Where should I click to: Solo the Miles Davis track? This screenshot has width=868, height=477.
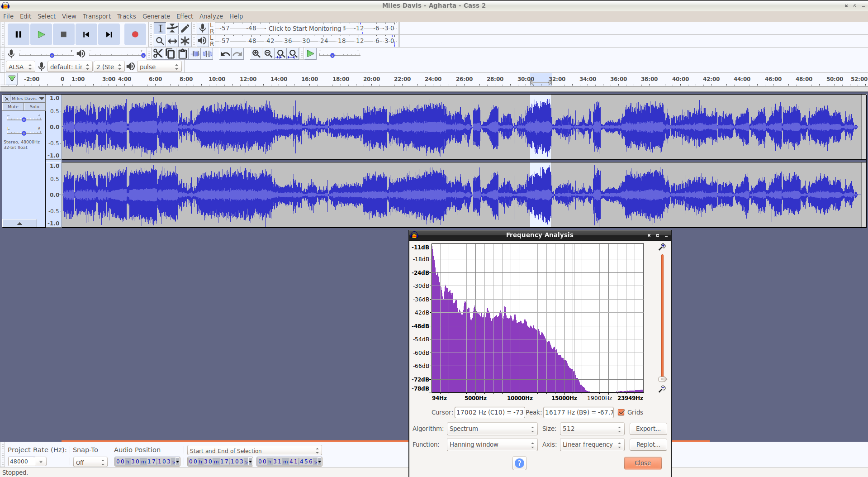click(x=34, y=107)
